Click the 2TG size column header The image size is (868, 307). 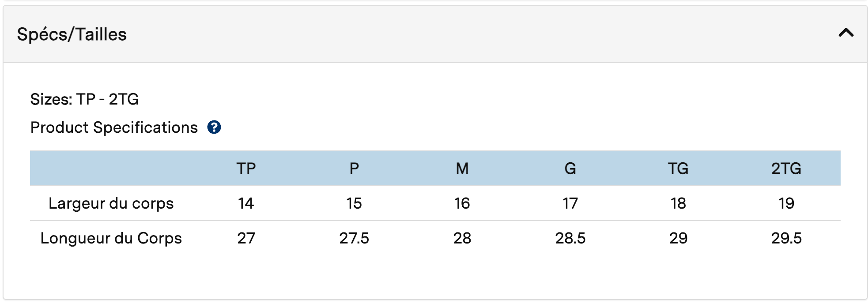(786, 168)
